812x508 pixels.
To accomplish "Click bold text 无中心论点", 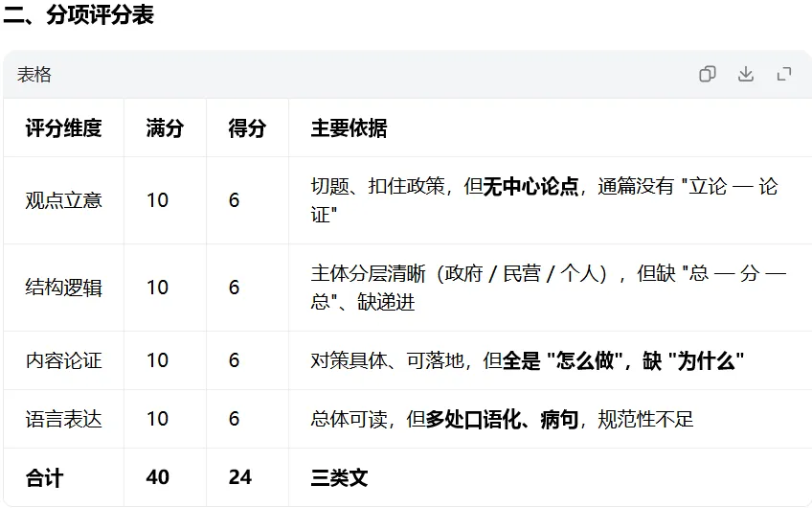I will click(x=530, y=187).
